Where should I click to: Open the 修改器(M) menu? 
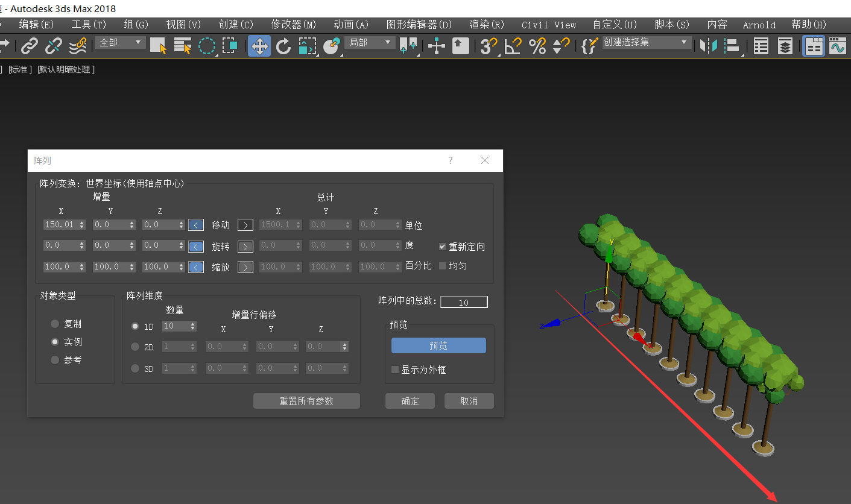coord(294,25)
